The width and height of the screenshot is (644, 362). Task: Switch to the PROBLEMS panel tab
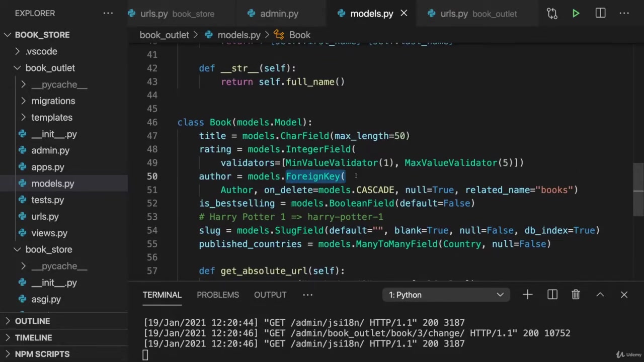218,295
